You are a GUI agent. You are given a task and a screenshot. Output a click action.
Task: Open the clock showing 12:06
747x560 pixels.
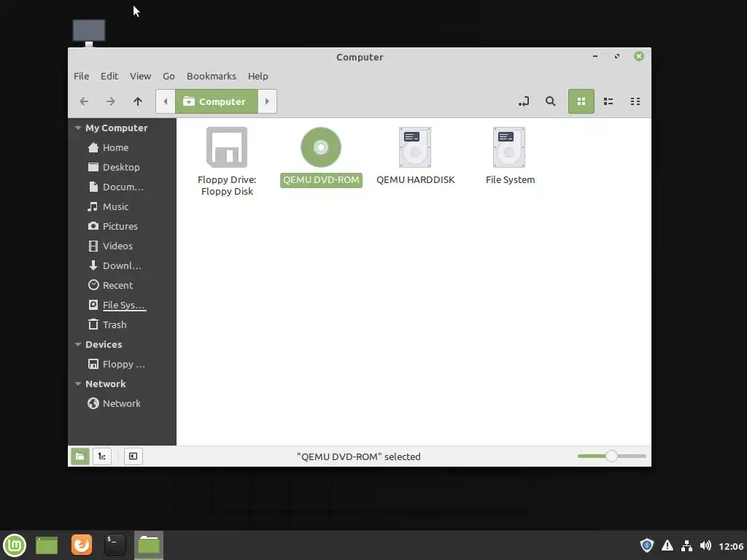pos(731,546)
